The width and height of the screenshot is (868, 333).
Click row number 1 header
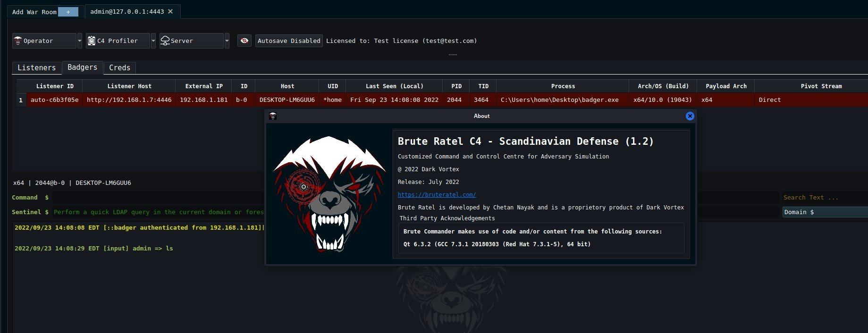tap(21, 100)
